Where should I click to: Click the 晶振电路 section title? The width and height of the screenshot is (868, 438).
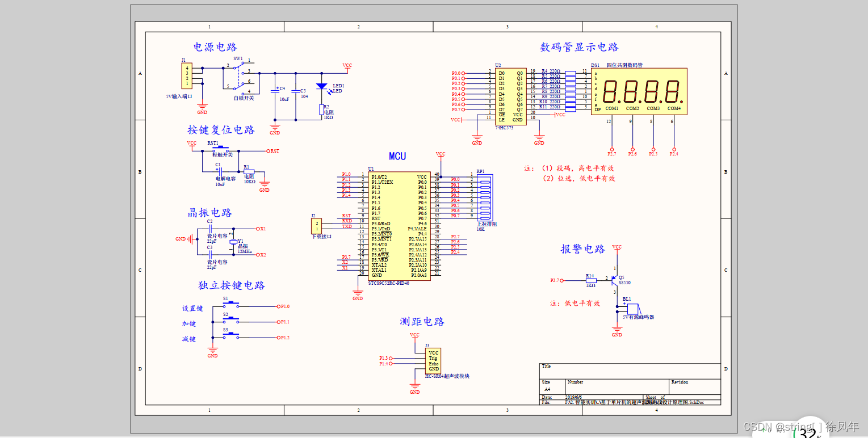(x=210, y=213)
